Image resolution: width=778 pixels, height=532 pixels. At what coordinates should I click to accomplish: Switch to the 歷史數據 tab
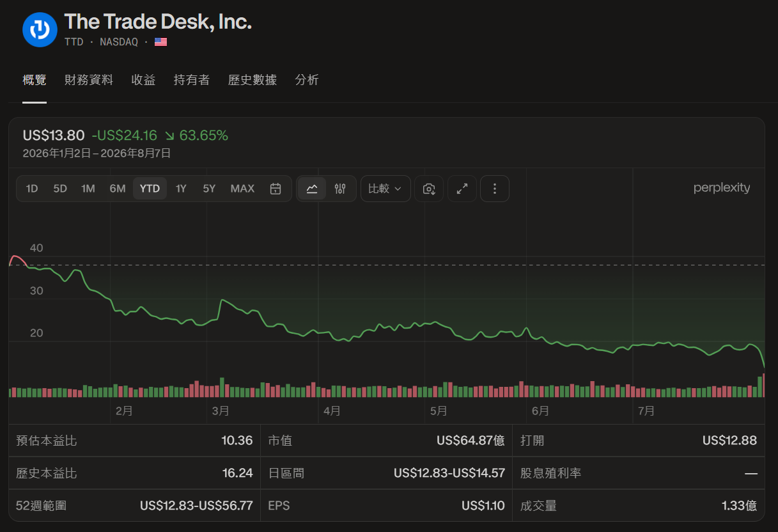(x=253, y=80)
